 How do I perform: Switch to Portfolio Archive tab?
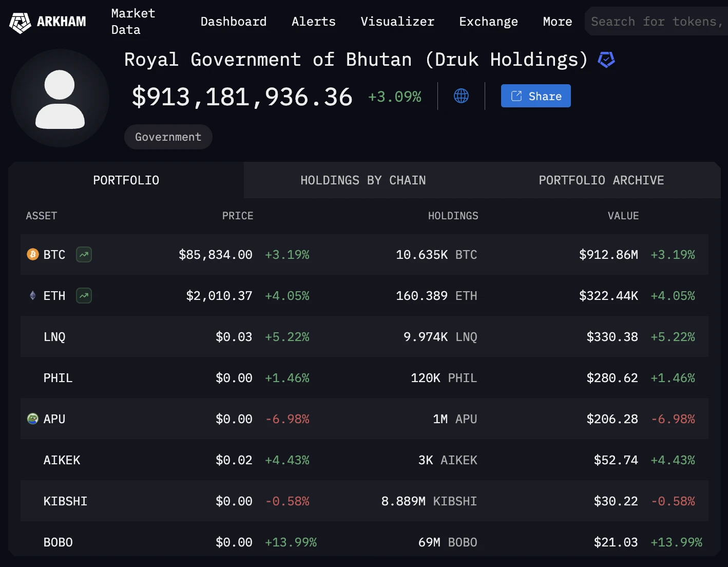[601, 180]
